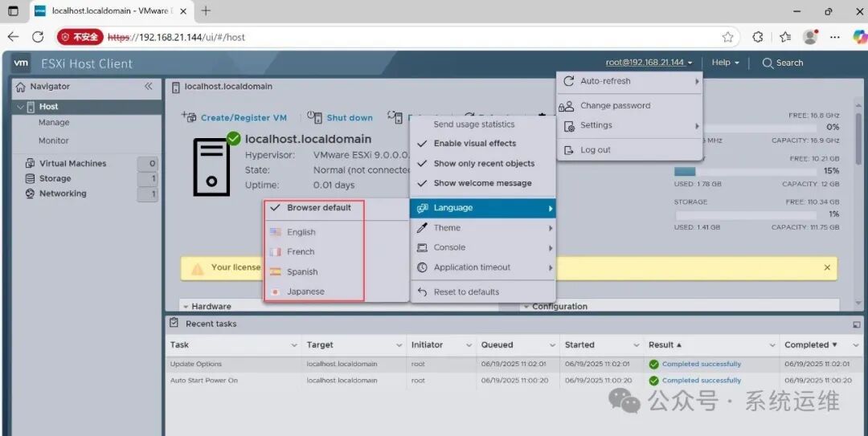Collapse the Configuration section
The height and width of the screenshot is (436, 868).
[x=526, y=307]
